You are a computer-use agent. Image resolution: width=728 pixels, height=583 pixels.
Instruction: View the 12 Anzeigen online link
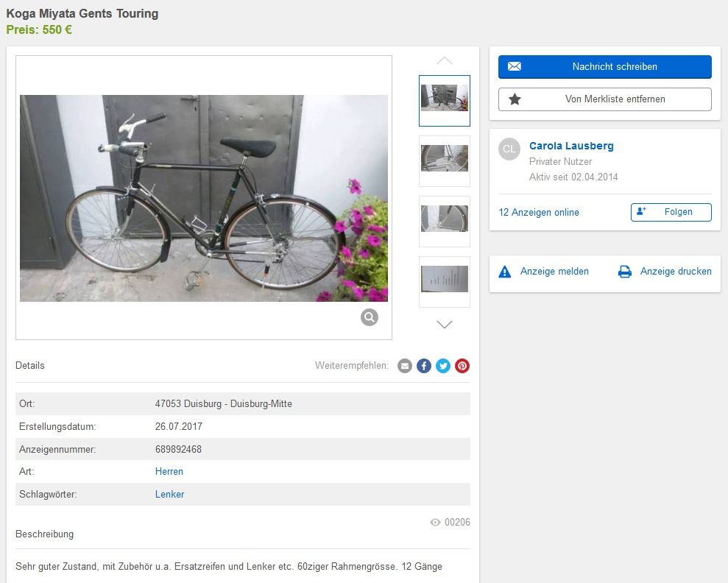[539, 213]
